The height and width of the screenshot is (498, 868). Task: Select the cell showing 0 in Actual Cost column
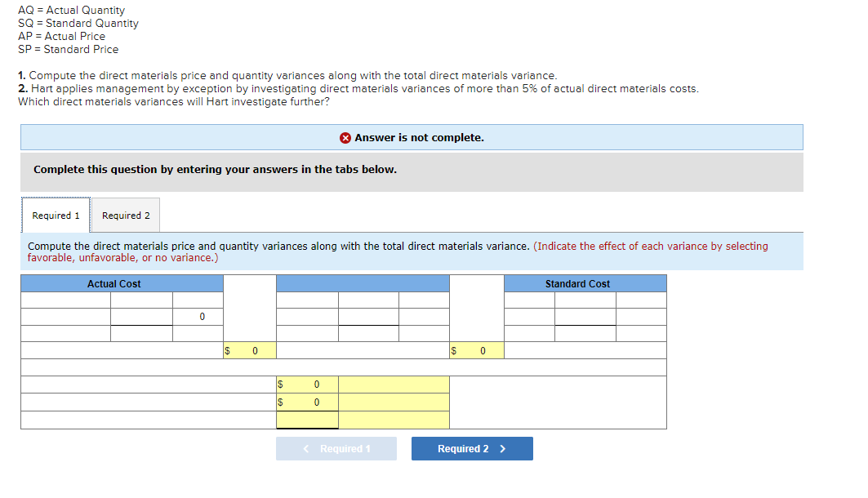click(x=201, y=317)
